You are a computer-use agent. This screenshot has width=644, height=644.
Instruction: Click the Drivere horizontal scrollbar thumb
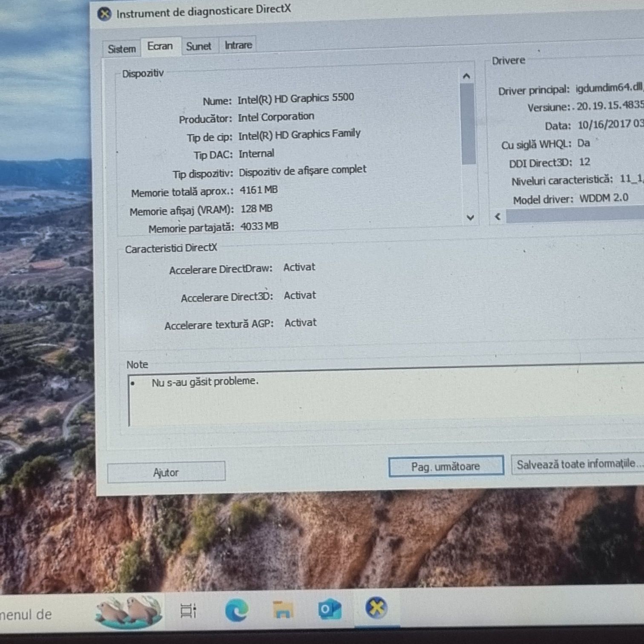pos(575,215)
